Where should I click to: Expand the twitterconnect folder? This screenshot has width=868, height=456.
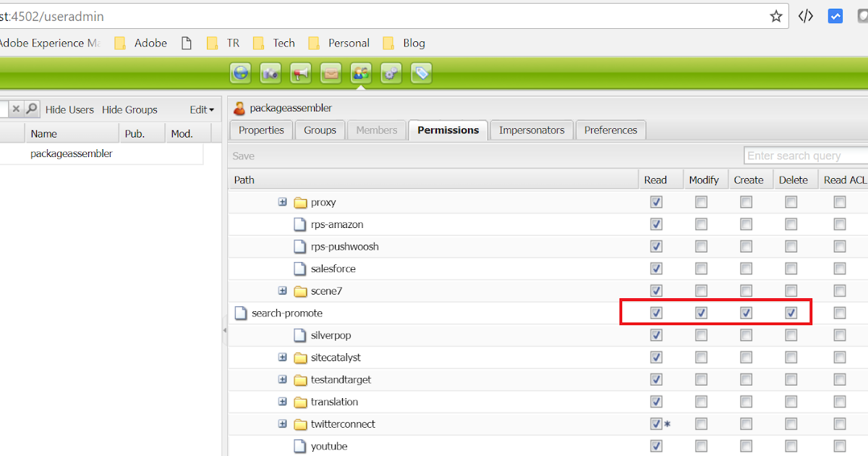point(282,423)
